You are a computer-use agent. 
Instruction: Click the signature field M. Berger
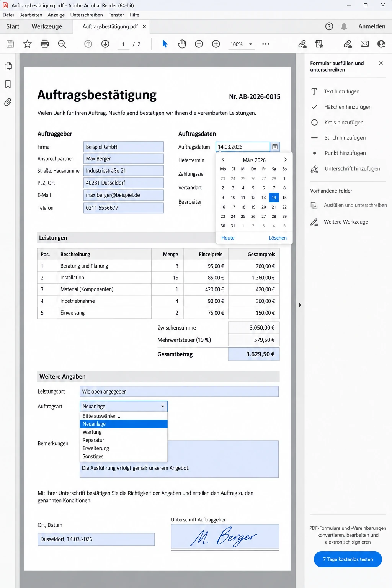click(x=225, y=537)
